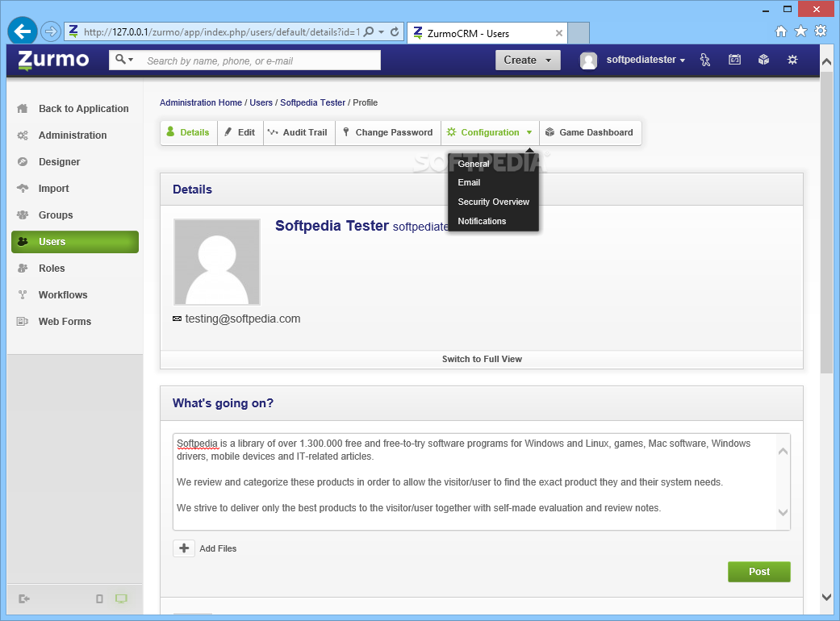Open Game Dashboard tab

click(590, 133)
